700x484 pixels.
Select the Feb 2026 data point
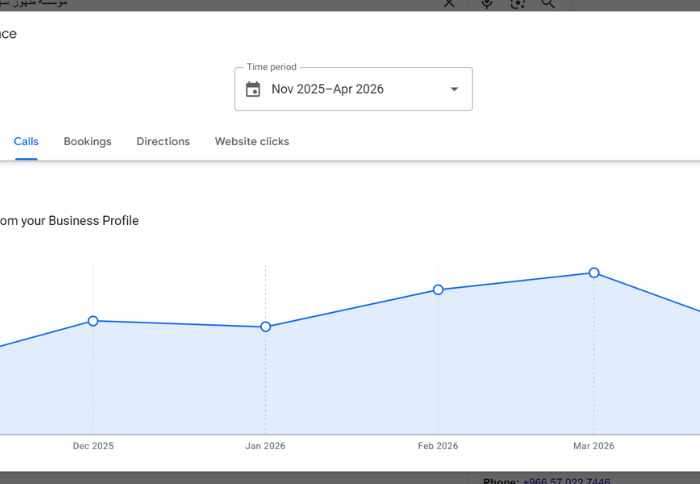(438, 290)
